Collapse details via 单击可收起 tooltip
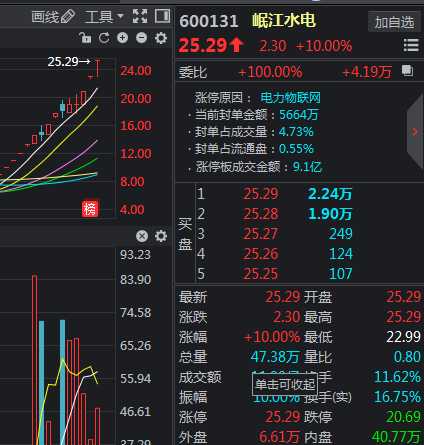The height and width of the screenshot is (445, 424). click(x=285, y=385)
